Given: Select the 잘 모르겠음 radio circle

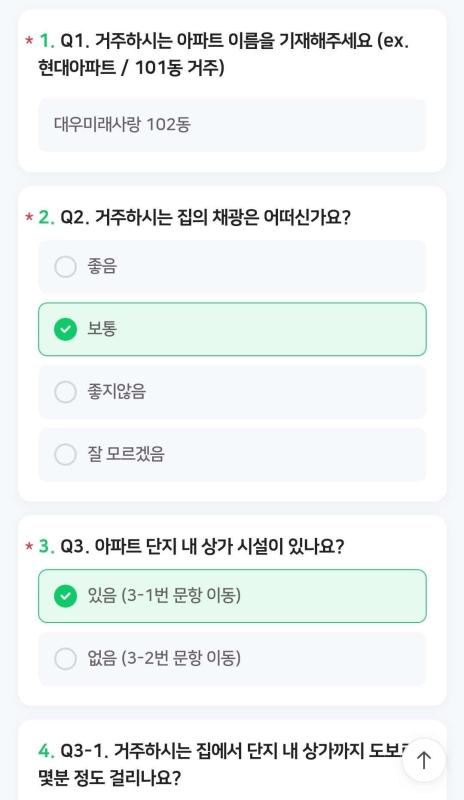Looking at the screenshot, I should [x=65, y=454].
